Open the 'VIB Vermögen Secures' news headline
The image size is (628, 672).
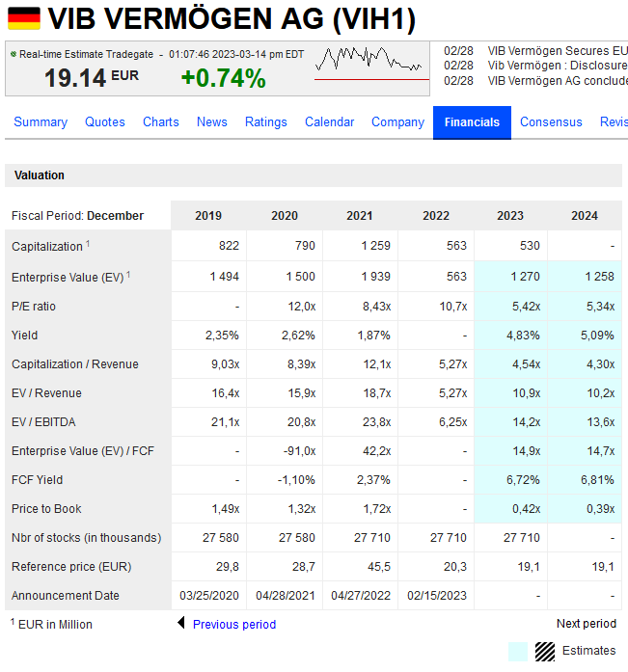558,51
